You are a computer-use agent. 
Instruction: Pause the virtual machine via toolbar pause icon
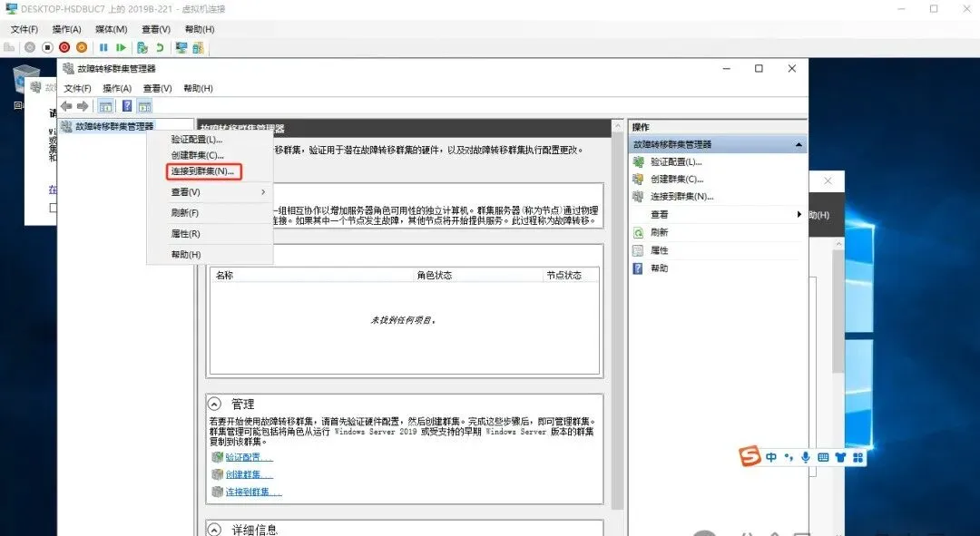point(104,47)
